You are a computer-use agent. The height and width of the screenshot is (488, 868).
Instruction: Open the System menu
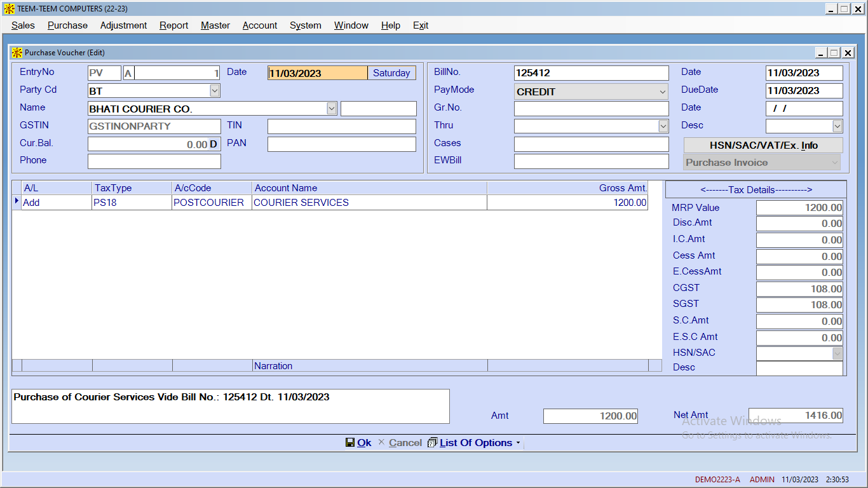[x=306, y=25]
